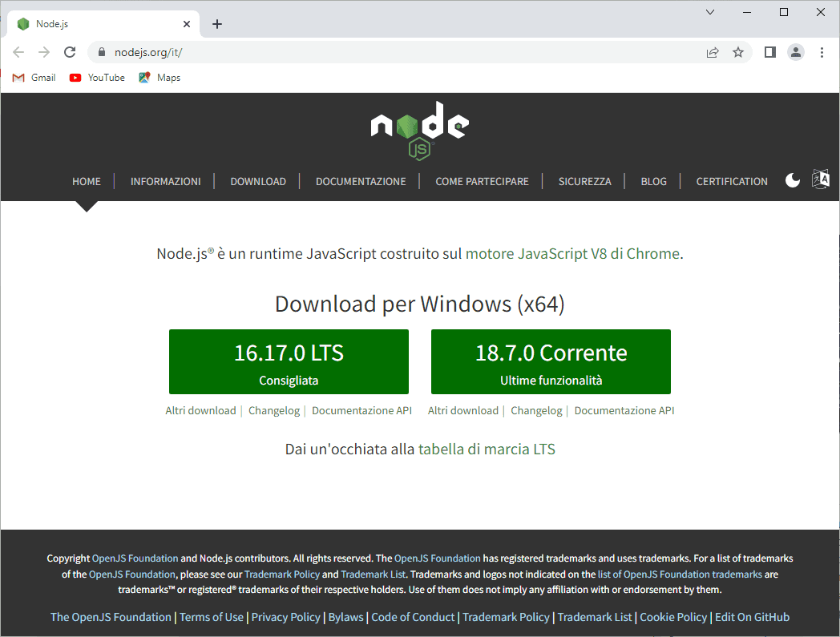Open Chrome three-dot menu
This screenshot has height=637, width=840.
[822, 52]
